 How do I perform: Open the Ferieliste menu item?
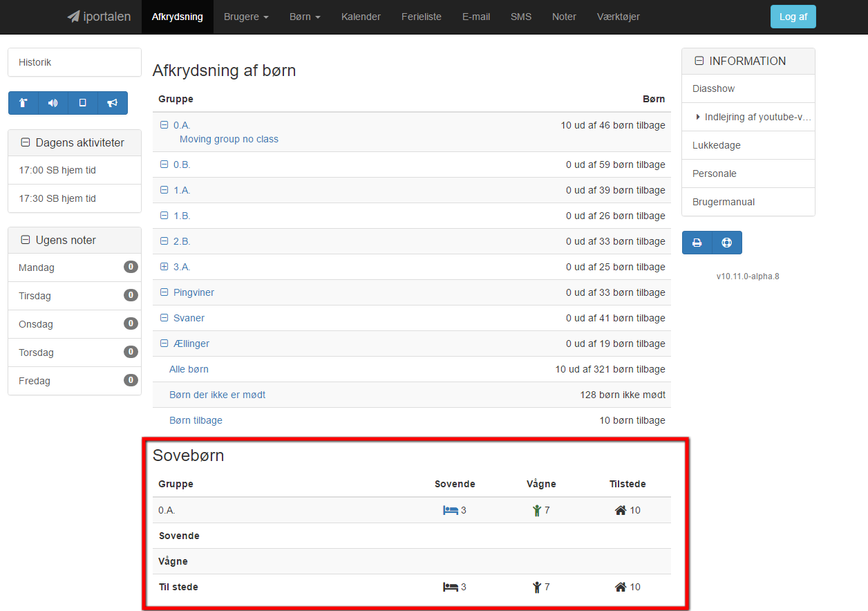point(422,17)
